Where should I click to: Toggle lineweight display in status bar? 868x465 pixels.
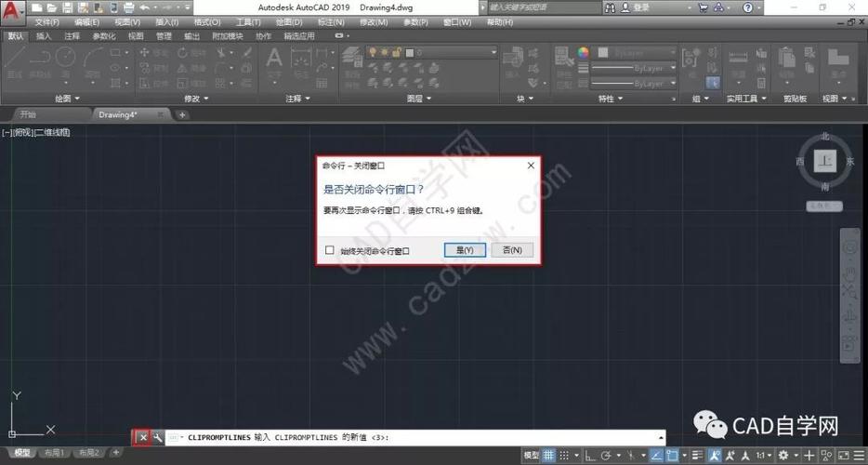pyautogui.click(x=698, y=456)
